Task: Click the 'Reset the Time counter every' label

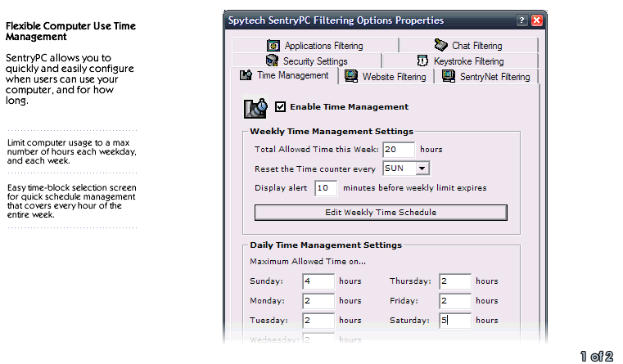Action: click(314, 169)
